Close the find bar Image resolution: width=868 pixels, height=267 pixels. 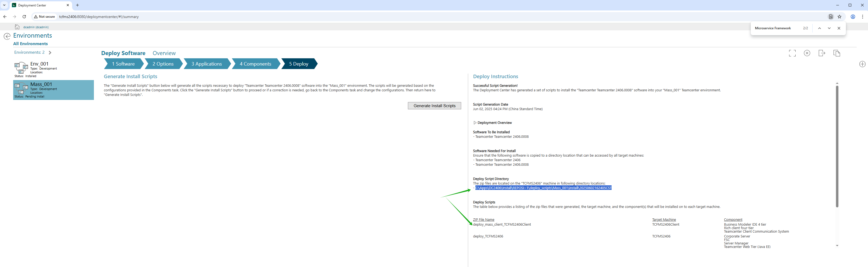tap(839, 28)
